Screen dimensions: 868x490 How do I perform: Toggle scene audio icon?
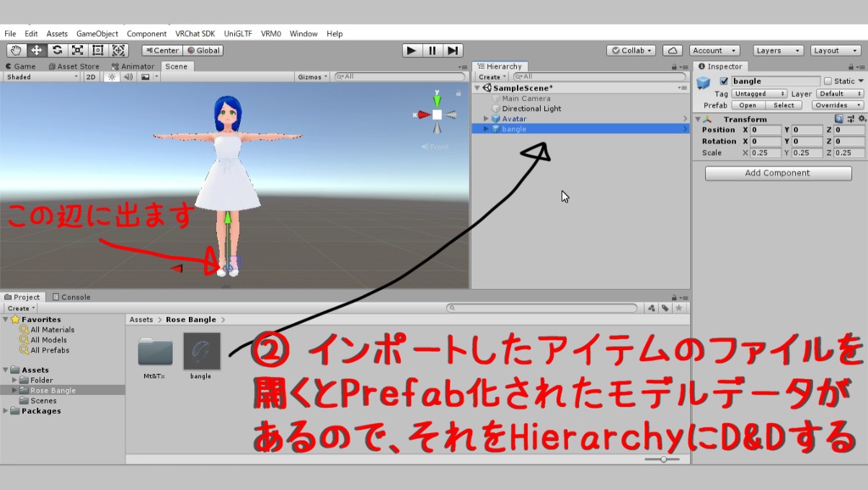click(129, 77)
